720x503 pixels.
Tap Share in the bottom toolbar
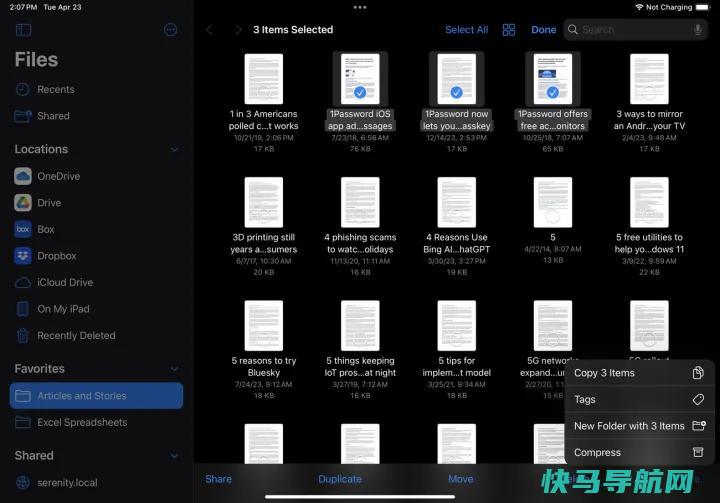tap(219, 479)
